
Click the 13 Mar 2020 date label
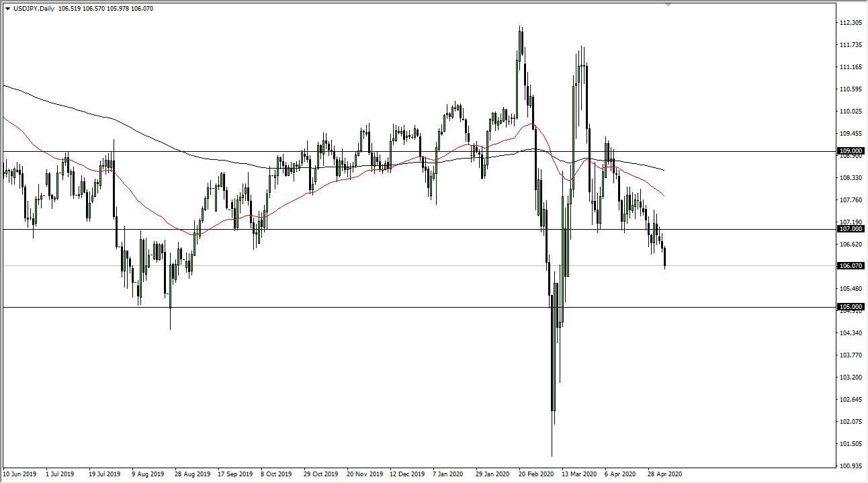tap(579, 474)
